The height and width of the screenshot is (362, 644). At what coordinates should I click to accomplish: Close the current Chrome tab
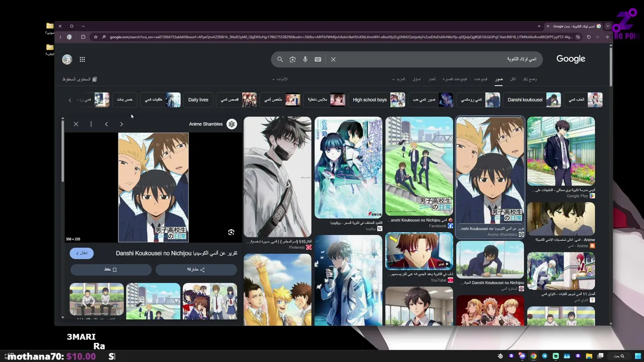coord(547,26)
